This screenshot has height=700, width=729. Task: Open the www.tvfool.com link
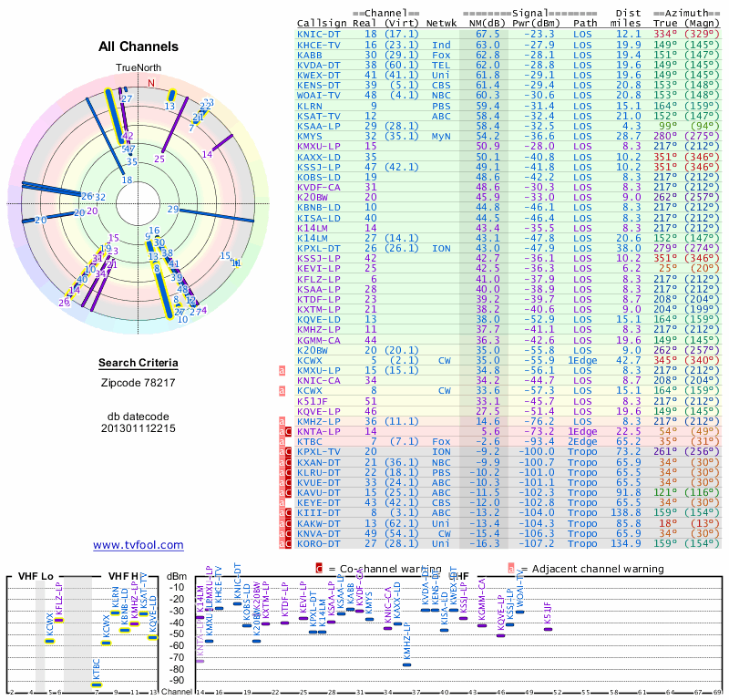click(x=139, y=545)
